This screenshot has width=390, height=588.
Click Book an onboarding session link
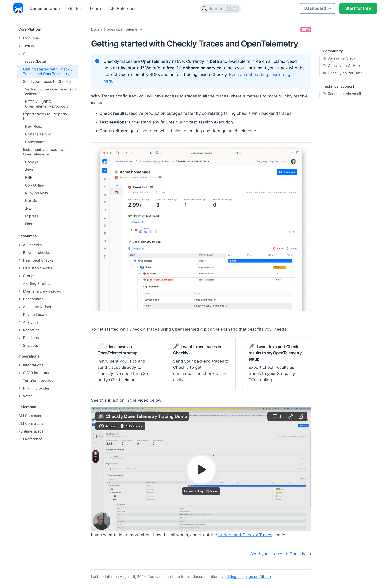(x=261, y=75)
